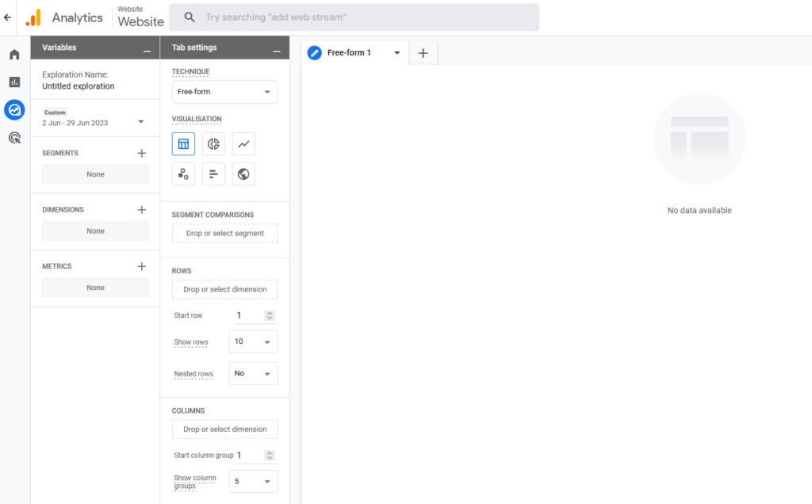Pick the scatter plot visualisation
This screenshot has width=812, height=504.
[183, 174]
